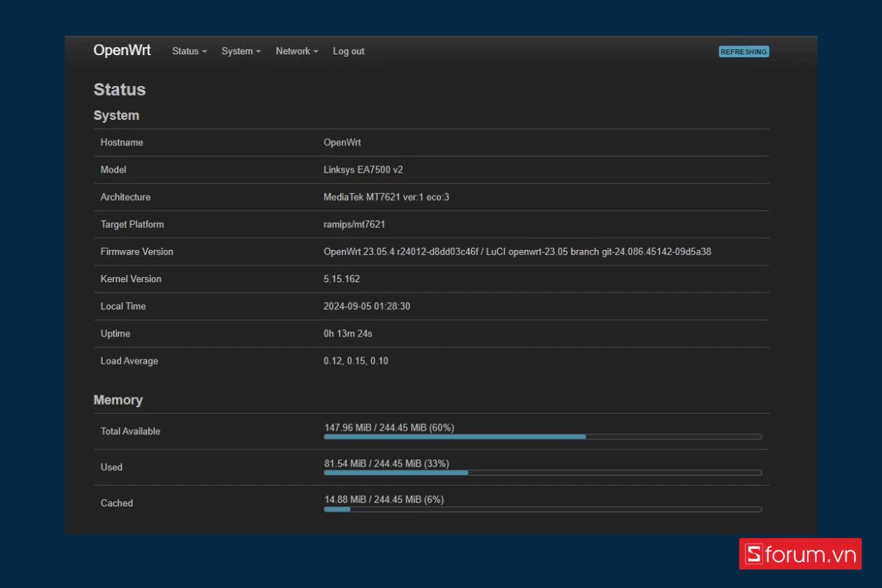Click the ramips/mt7621 value

355,224
